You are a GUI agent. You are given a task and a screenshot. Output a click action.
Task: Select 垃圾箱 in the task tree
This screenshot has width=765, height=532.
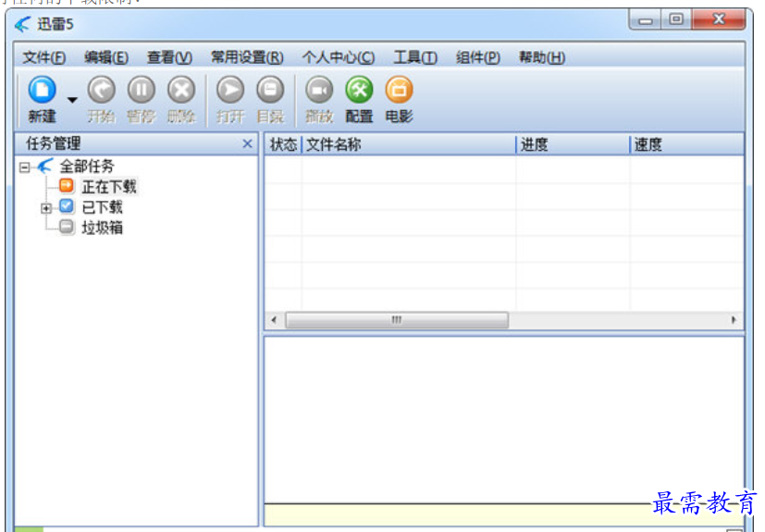pos(102,228)
